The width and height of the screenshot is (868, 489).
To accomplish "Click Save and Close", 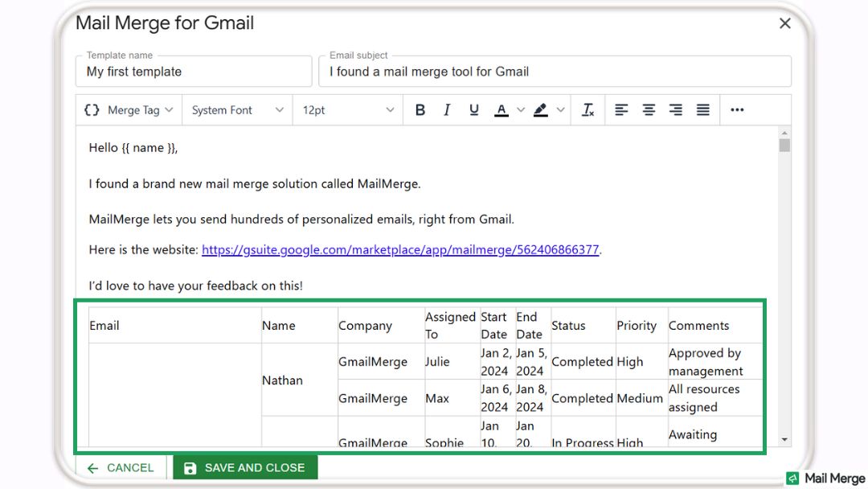I will (x=245, y=468).
